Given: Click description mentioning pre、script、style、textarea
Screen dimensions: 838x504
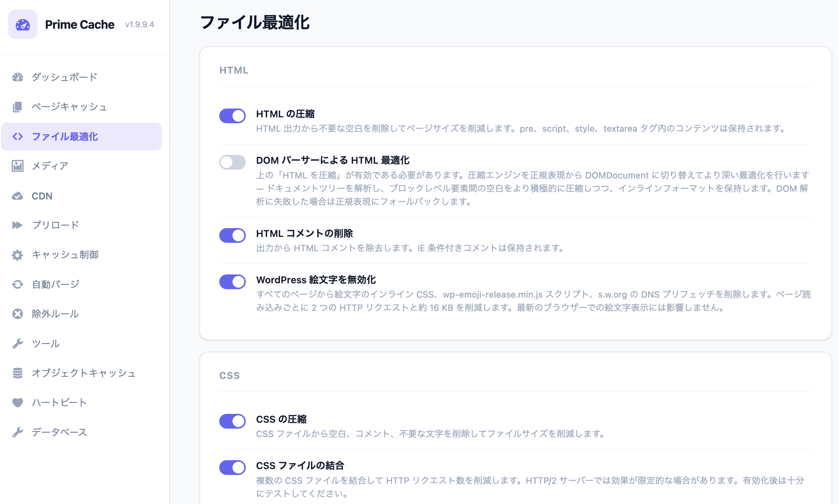Looking at the screenshot, I should (x=522, y=128).
